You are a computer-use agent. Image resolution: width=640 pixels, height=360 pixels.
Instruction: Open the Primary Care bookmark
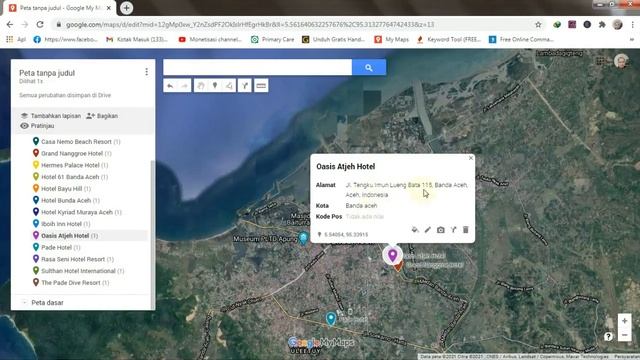coord(273,40)
